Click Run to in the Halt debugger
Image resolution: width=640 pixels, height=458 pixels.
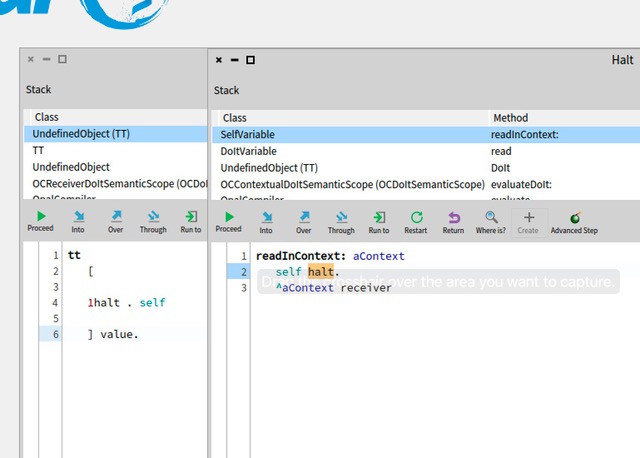(379, 222)
